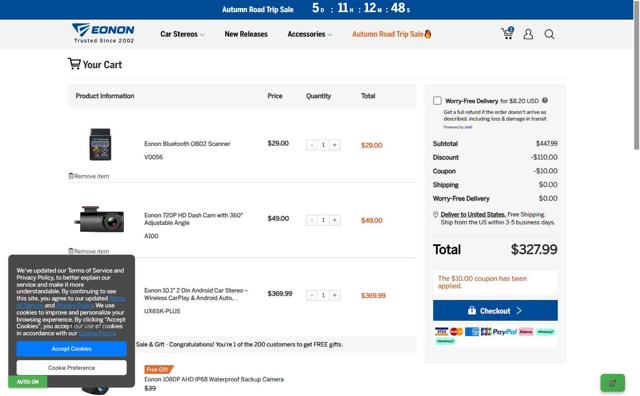Increase quantity of the OBD2 Scanner
This screenshot has width=640, height=396.
click(x=335, y=145)
